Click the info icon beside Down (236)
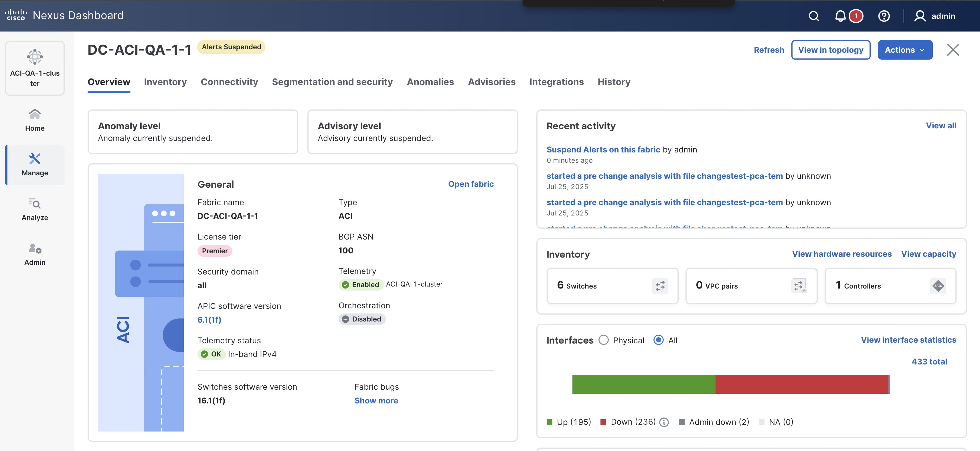 664,422
